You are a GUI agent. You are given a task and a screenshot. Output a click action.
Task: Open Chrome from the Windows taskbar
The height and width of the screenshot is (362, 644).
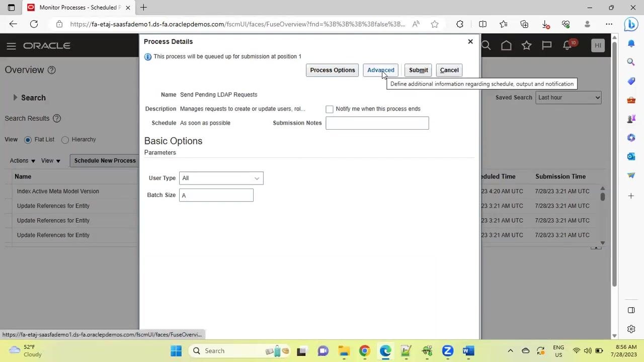365,350
